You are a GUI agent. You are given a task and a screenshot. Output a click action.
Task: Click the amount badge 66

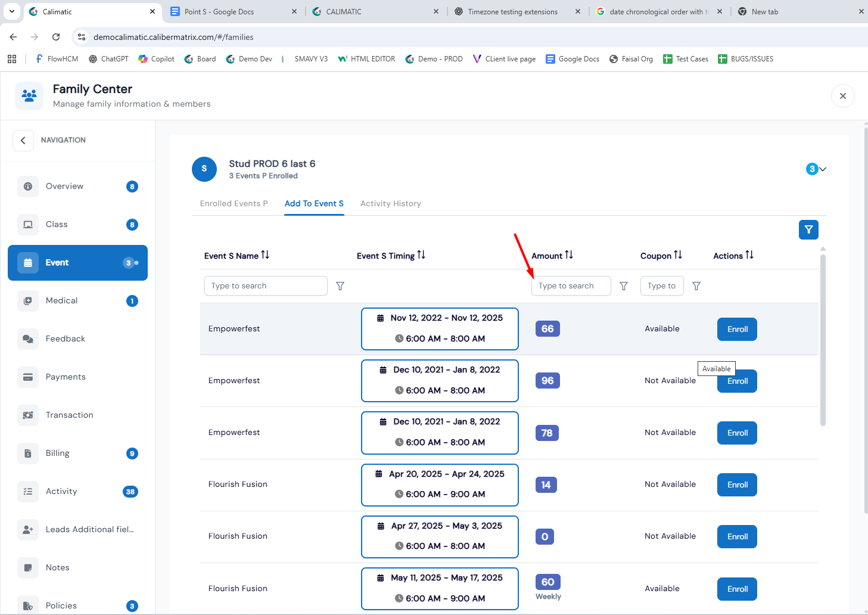pyautogui.click(x=547, y=329)
